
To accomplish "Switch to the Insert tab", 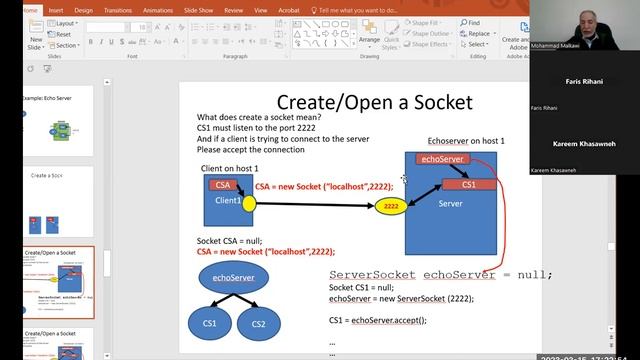I will pyautogui.click(x=56, y=10).
